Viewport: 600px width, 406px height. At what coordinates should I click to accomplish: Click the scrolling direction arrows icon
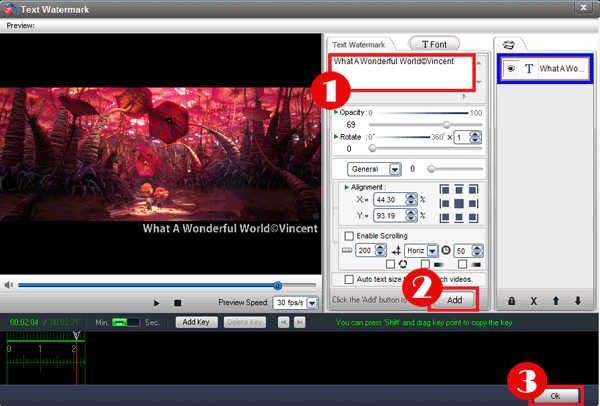(x=396, y=251)
